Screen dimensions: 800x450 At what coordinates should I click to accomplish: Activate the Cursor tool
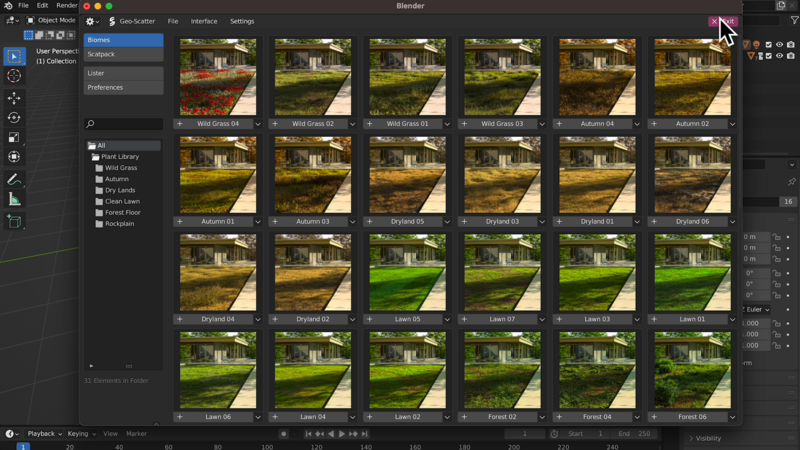[14, 76]
